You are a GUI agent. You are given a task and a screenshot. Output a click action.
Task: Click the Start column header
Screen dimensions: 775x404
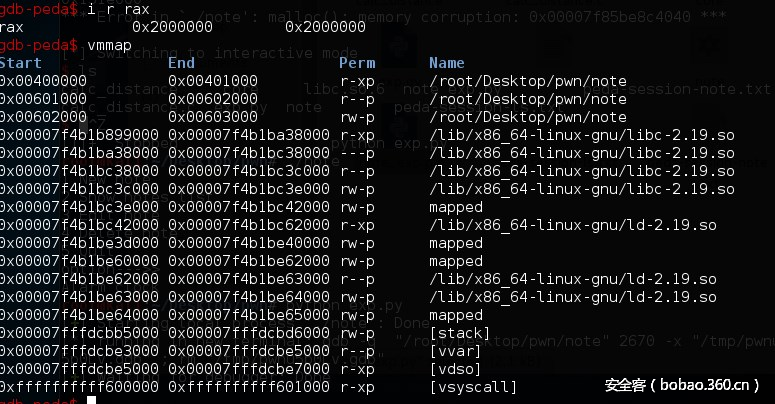coord(21,63)
